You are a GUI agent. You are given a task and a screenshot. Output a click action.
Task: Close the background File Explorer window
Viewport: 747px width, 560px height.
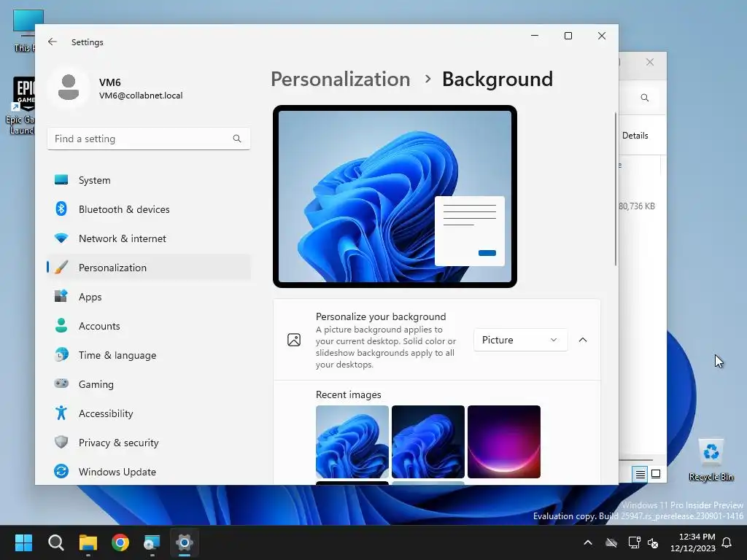(x=650, y=62)
